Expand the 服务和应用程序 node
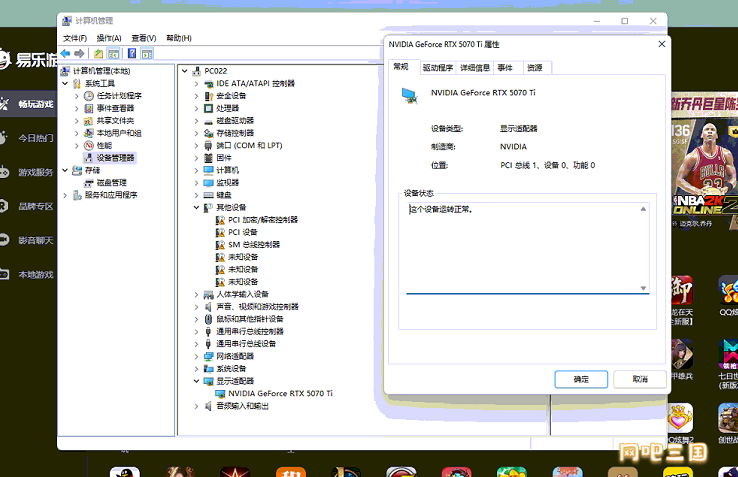738x477 pixels. tap(65, 195)
